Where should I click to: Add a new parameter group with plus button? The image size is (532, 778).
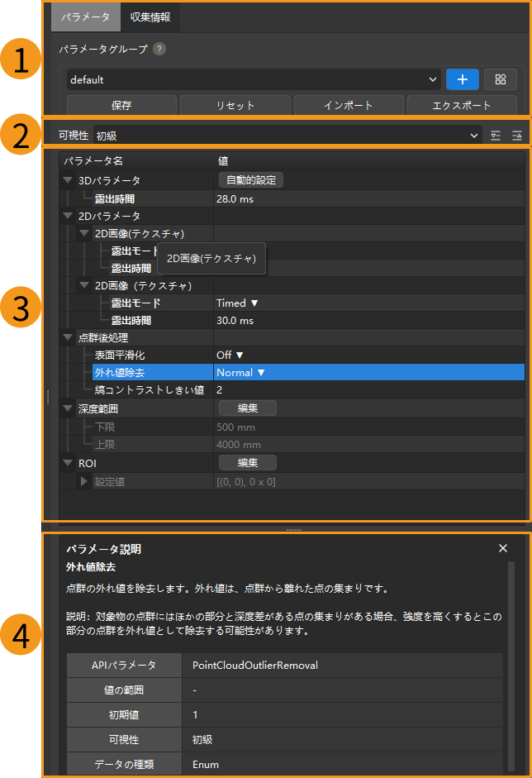pos(462,79)
